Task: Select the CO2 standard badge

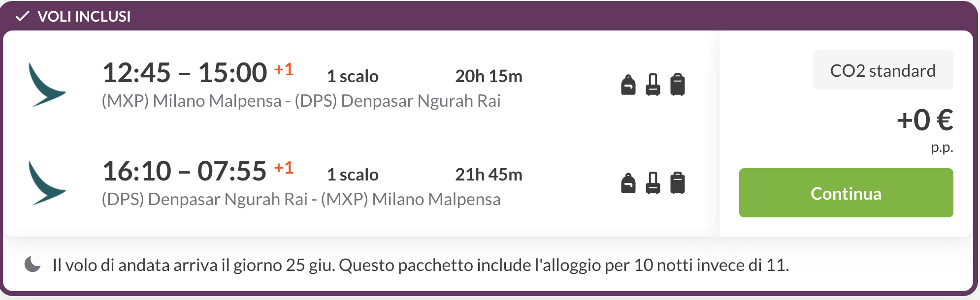Action: [x=883, y=70]
